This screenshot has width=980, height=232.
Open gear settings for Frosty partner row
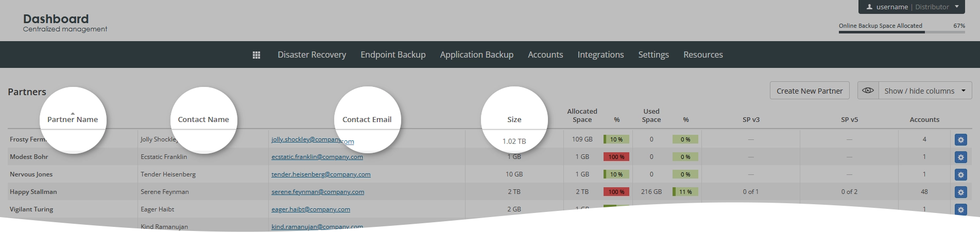pyautogui.click(x=960, y=140)
